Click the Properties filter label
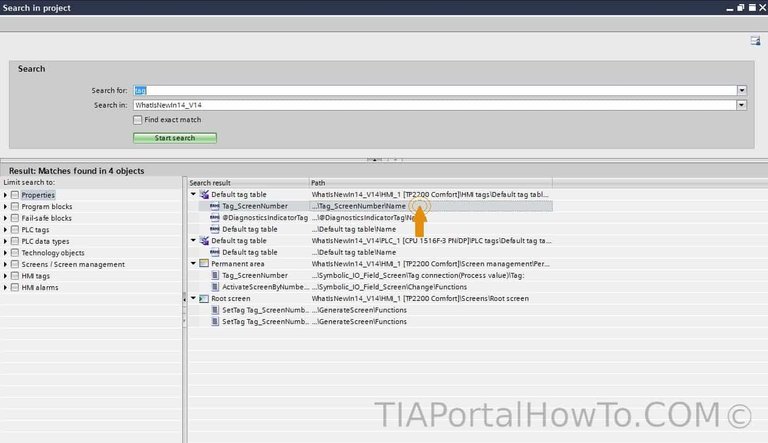The image size is (768, 443). (38, 195)
